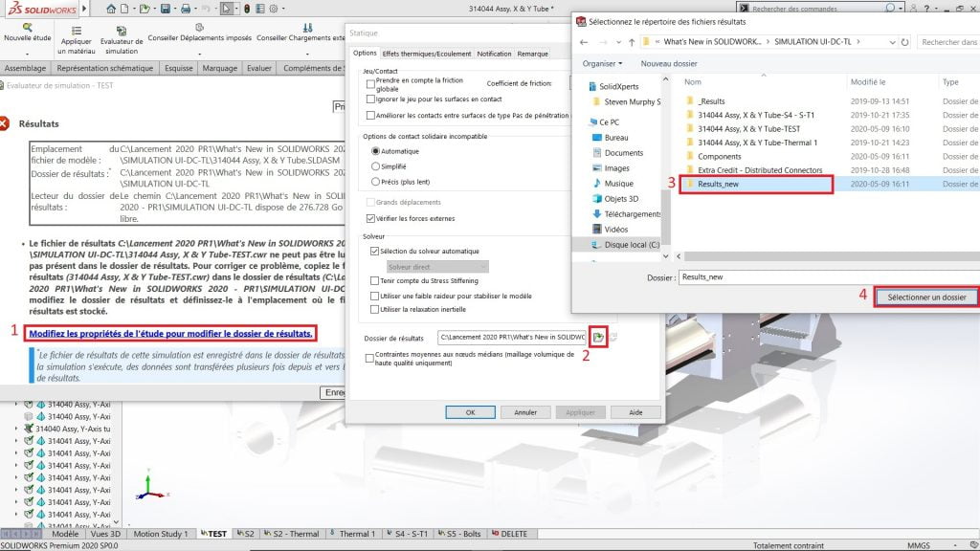Open the Options gear icon
Image resolution: width=980 pixels, height=551 pixels.
[x=274, y=9]
